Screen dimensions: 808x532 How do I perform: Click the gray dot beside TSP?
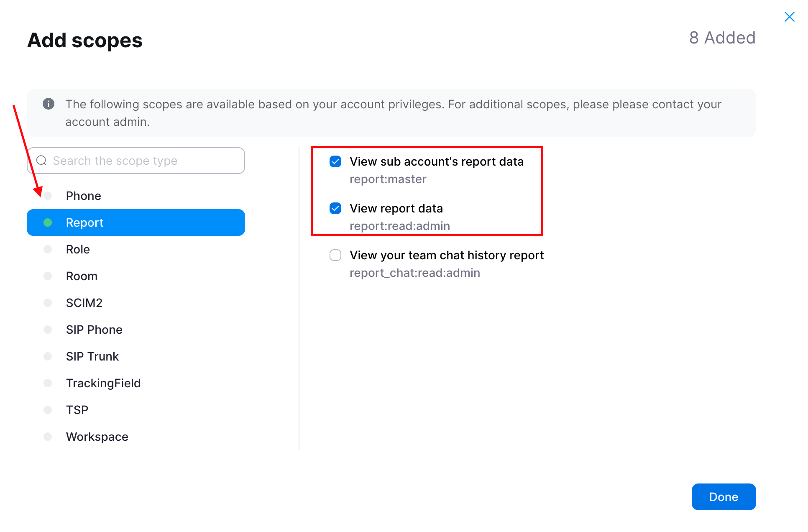48,410
